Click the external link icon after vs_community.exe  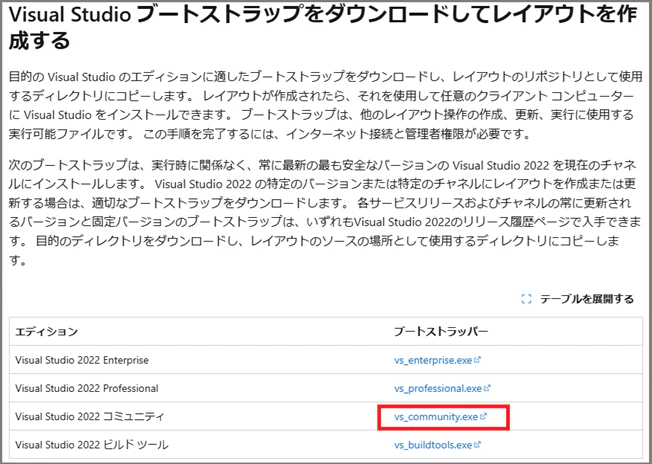483,416
